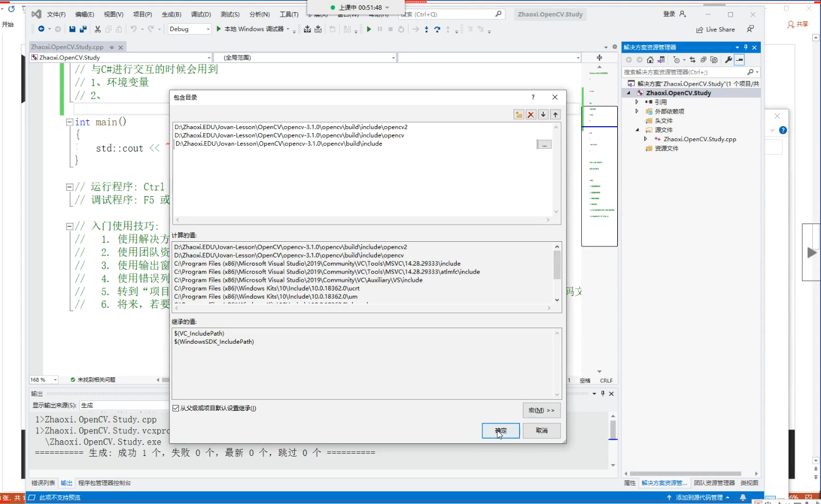This screenshot has height=504, width=821.
Task: Open the (全局范围) scope dropdown
Action: (305, 57)
